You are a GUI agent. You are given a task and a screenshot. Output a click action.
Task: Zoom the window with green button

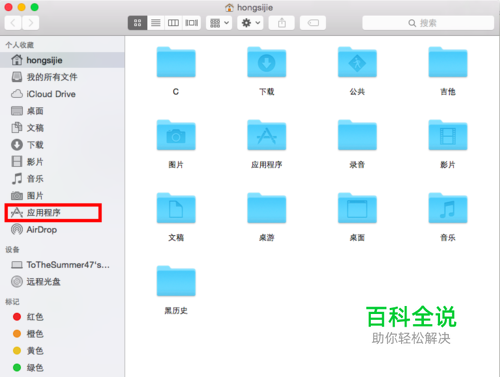click(35, 7)
